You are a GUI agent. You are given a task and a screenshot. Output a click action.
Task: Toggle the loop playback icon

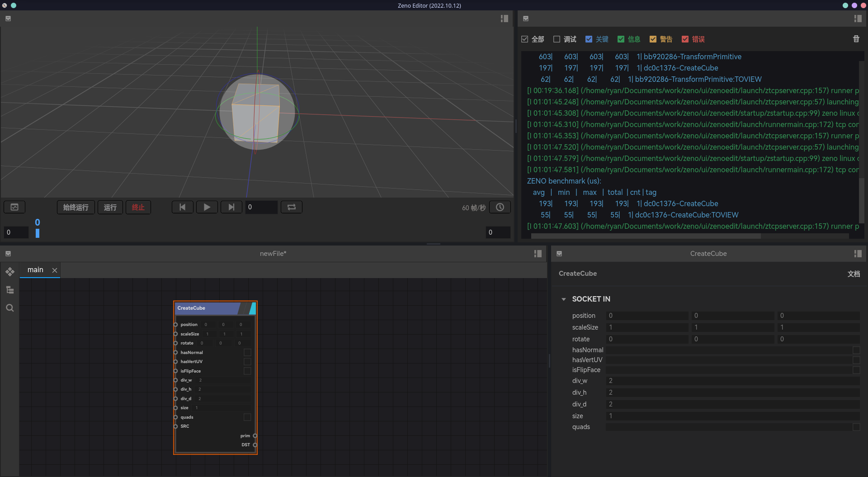coord(291,207)
